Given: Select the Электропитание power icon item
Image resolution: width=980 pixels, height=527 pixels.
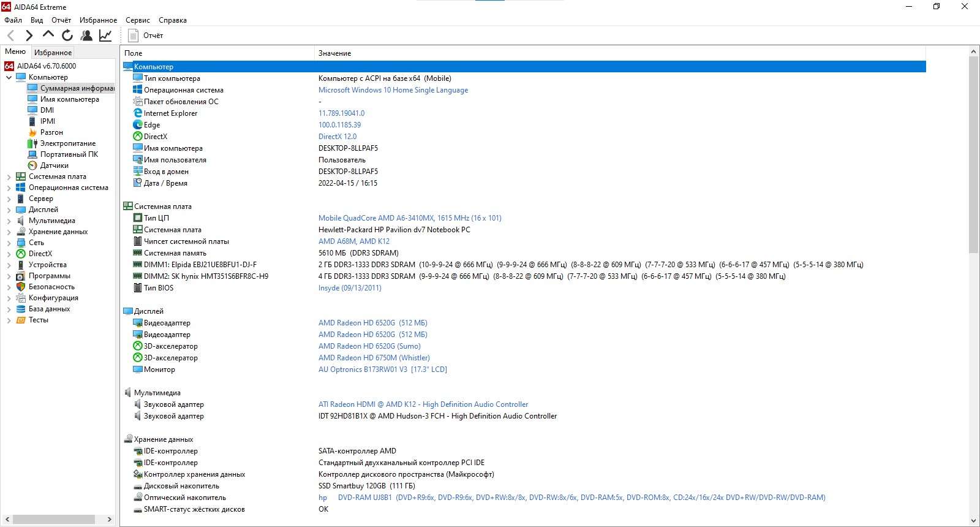Looking at the screenshot, I should click(32, 143).
